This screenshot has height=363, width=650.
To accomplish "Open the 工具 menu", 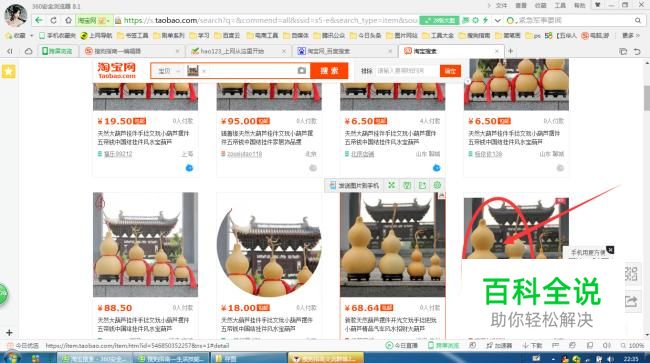I will (x=560, y=5).
